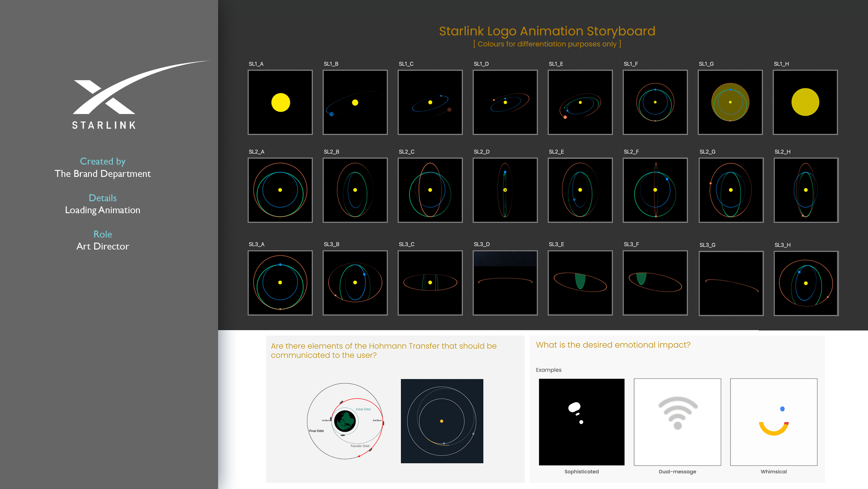Click the Starlink Logo Animation Storyboard title
Viewport: 868px width, 489px height.
[x=547, y=31]
